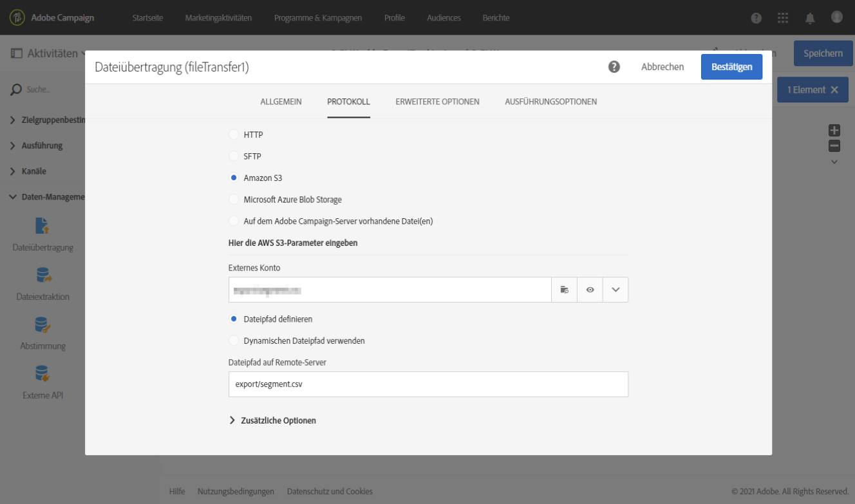Open Audiences in the top navigation
The width and height of the screenshot is (855, 504).
click(444, 18)
